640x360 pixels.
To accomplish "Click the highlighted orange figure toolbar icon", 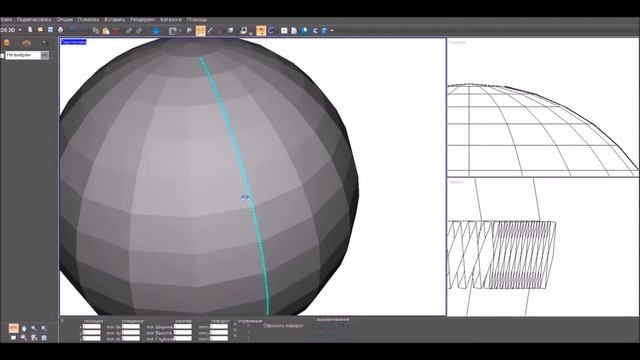I will pos(261,31).
